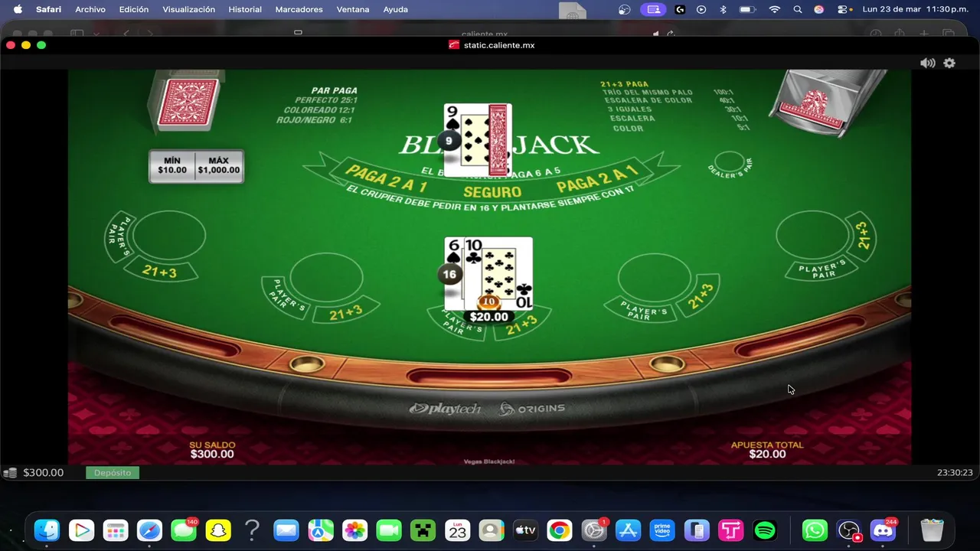
Task: Click the player's hand total 16 badge
Action: (449, 274)
